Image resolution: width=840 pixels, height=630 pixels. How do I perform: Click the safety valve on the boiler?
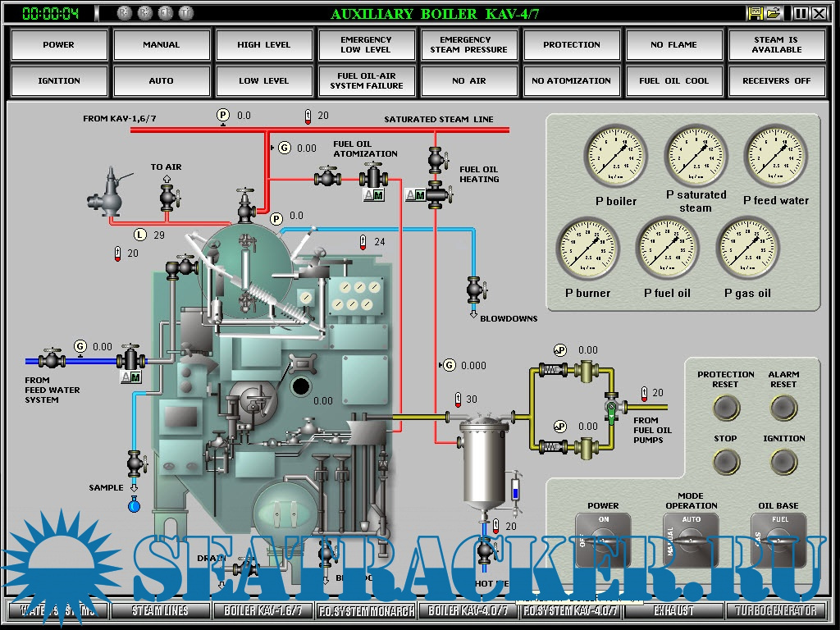[x=109, y=193]
